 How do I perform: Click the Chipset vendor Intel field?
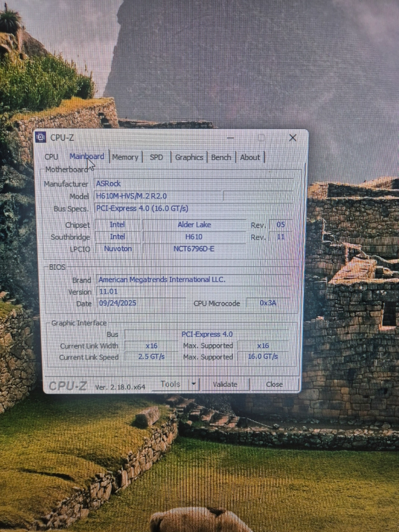pyautogui.click(x=118, y=225)
